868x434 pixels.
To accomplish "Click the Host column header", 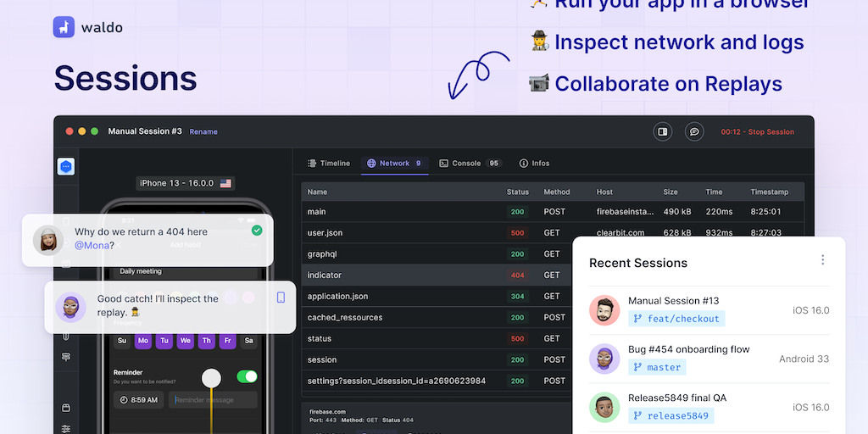I will (604, 192).
